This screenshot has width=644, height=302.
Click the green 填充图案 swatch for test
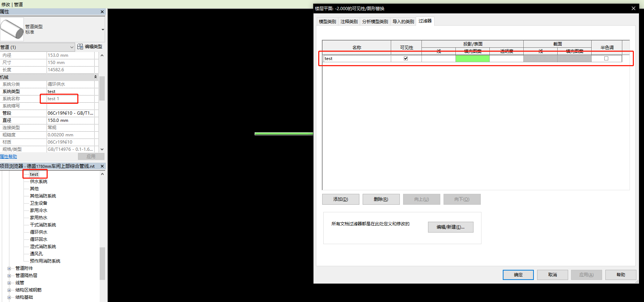point(472,59)
